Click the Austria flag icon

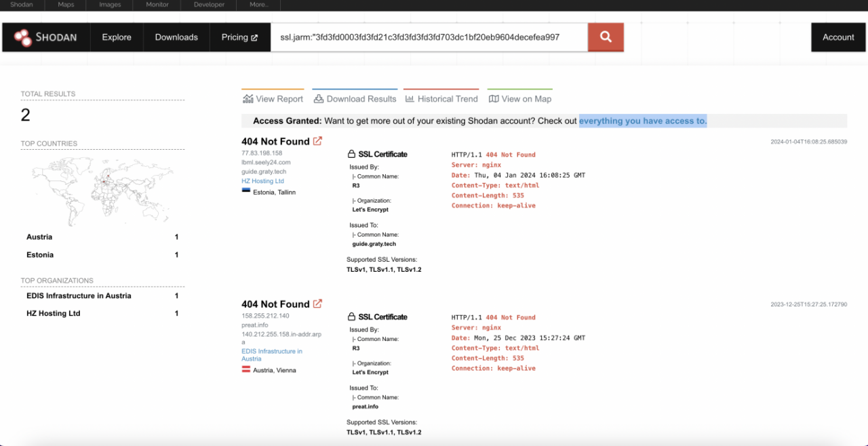(245, 369)
